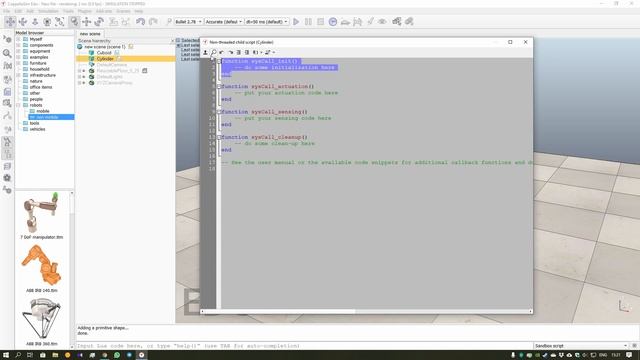Image resolution: width=640 pixels, height=360 pixels.
Task: Stop the simulation
Action: [x=320, y=22]
